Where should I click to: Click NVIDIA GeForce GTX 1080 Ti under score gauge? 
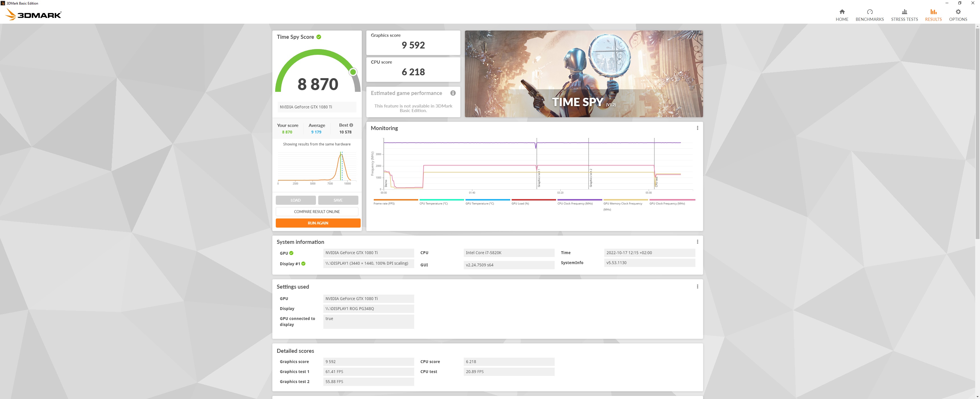[317, 107]
